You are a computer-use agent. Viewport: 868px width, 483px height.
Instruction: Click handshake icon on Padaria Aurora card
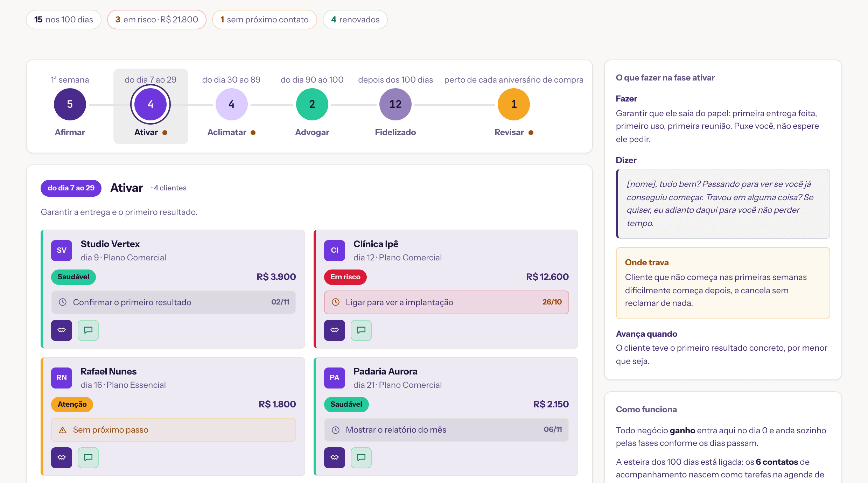coord(335,457)
